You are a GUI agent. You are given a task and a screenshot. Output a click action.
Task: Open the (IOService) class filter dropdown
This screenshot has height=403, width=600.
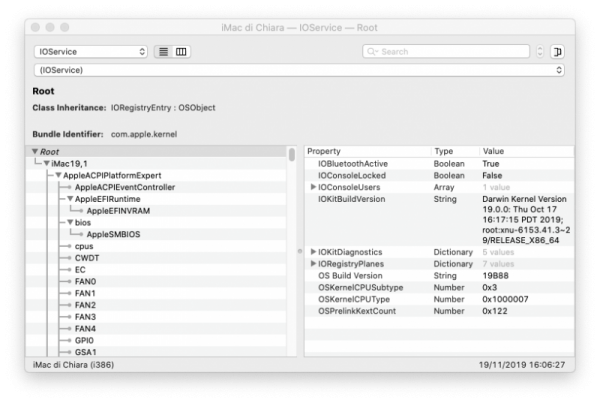pyautogui.click(x=299, y=70)
